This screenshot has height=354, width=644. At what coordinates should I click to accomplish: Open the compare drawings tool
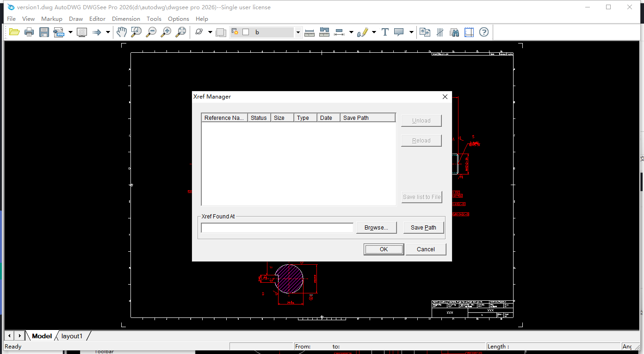pyautogui.click(x=425, y=32)
